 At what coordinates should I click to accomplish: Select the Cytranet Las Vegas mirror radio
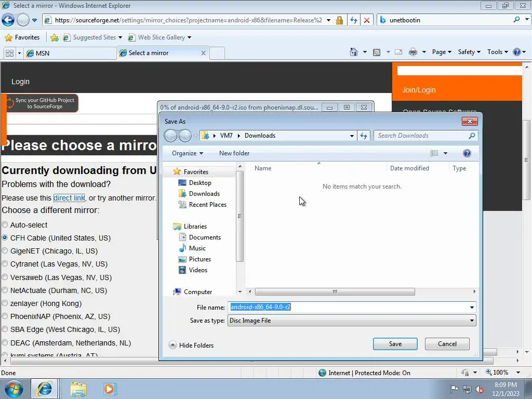5,263
